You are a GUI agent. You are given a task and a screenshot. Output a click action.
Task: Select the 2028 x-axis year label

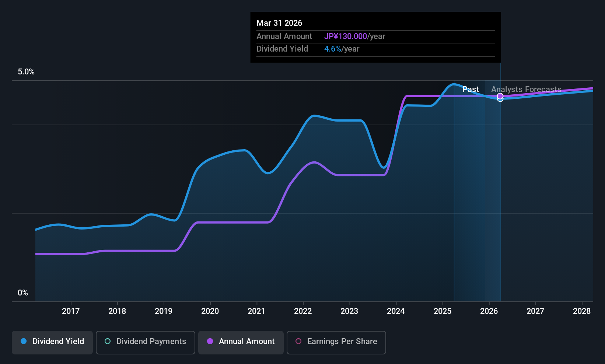click(582, 311)
